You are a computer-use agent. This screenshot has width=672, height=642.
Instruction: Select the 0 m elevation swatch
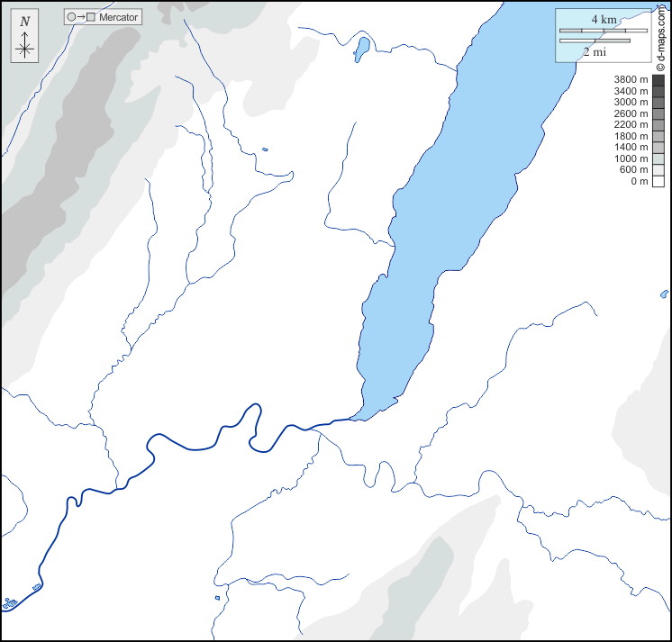(x=658, y=181)
